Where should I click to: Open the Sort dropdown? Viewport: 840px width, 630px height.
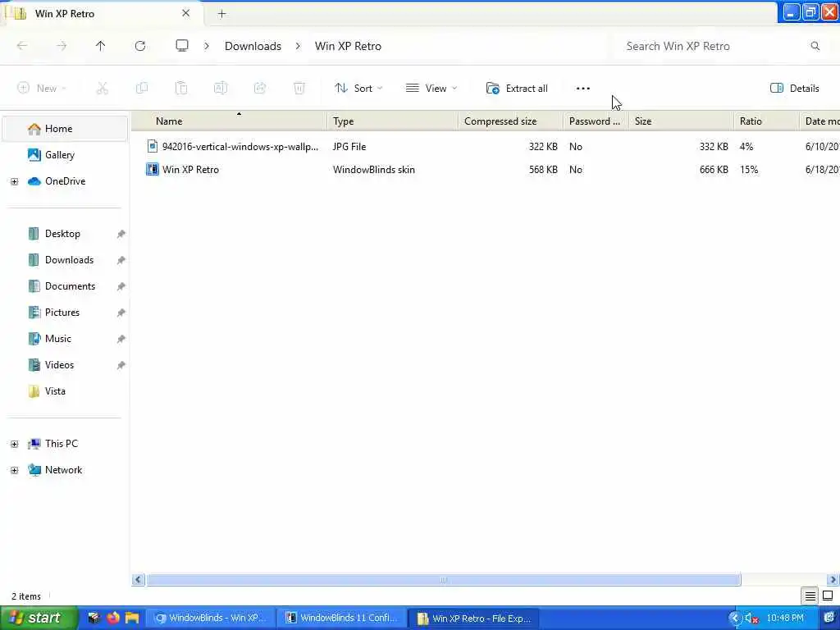(358, 89)
